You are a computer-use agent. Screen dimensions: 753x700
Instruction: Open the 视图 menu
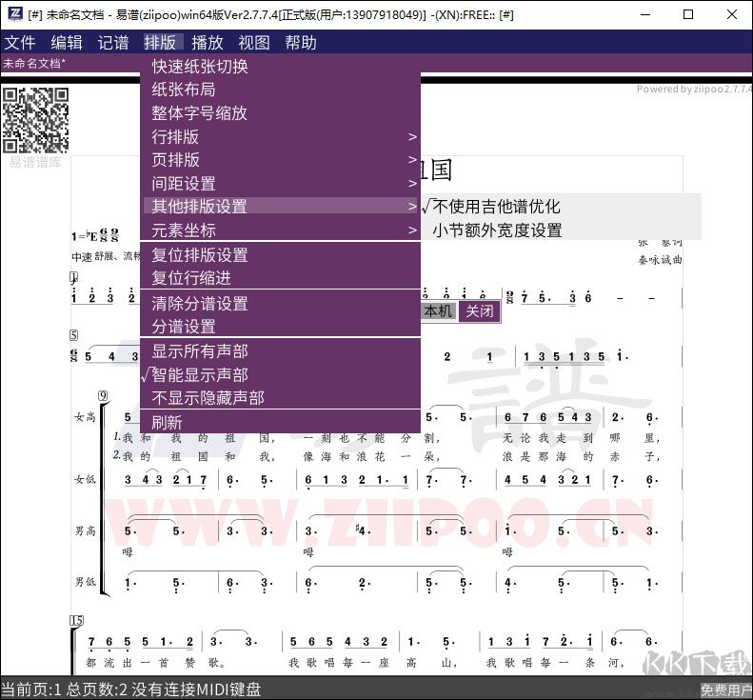click(x=253, y=43)
